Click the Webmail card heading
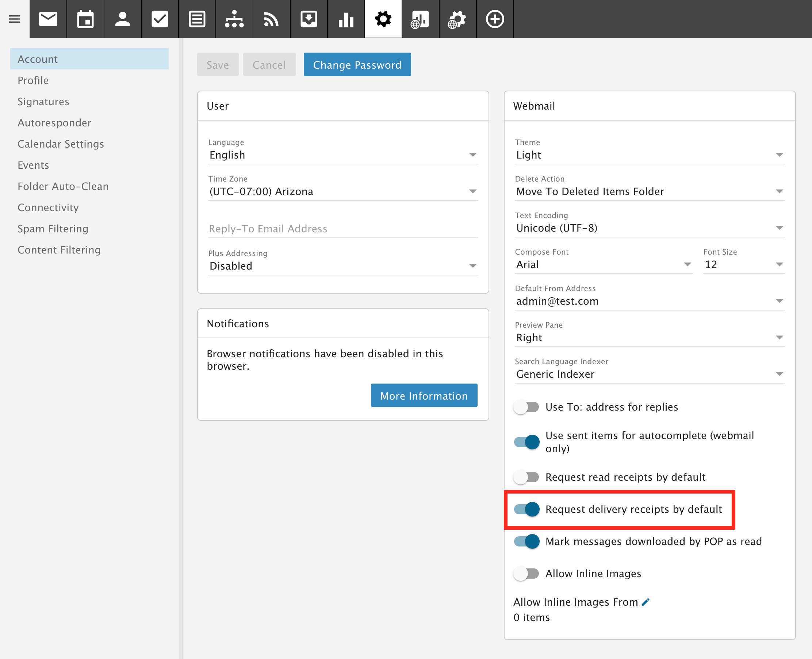Screen dimensions: 812x659 [x=534, y=106]
